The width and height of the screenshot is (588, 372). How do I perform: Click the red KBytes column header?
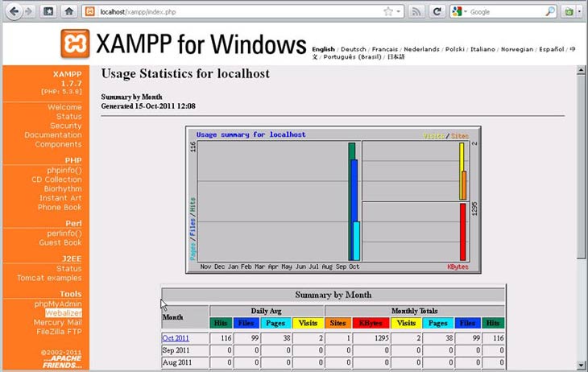371,323
